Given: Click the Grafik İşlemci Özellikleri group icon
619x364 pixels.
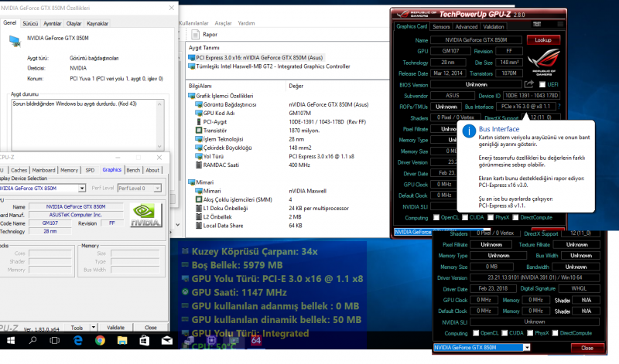Looking at the screenshot, I should point(192,96).
